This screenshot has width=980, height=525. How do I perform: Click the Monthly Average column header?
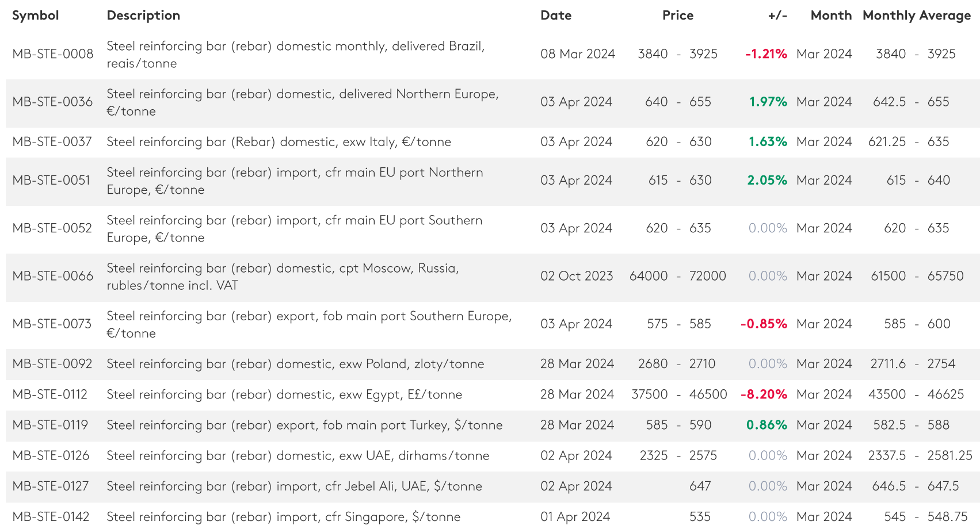point(916,16)
